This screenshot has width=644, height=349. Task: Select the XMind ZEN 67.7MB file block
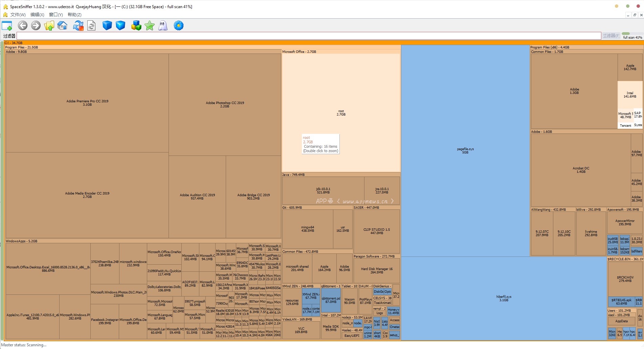311,296
